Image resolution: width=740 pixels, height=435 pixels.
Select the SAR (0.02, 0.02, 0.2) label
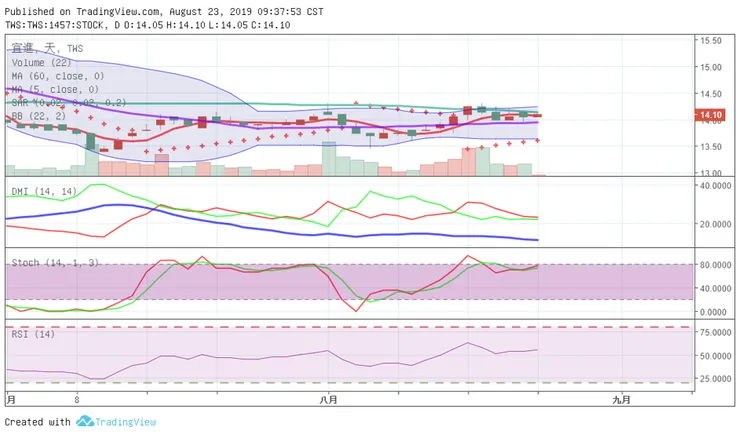(69, 102)
